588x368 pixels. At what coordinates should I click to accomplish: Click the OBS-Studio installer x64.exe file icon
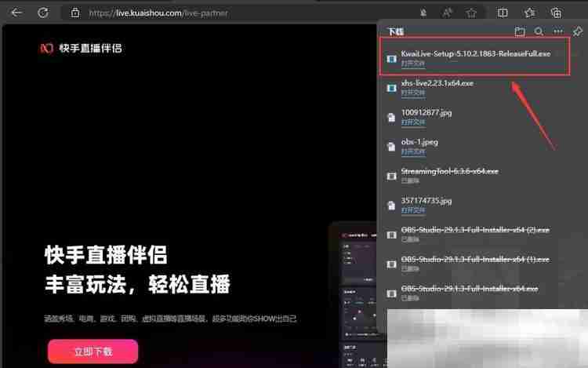tap(391, 293)
